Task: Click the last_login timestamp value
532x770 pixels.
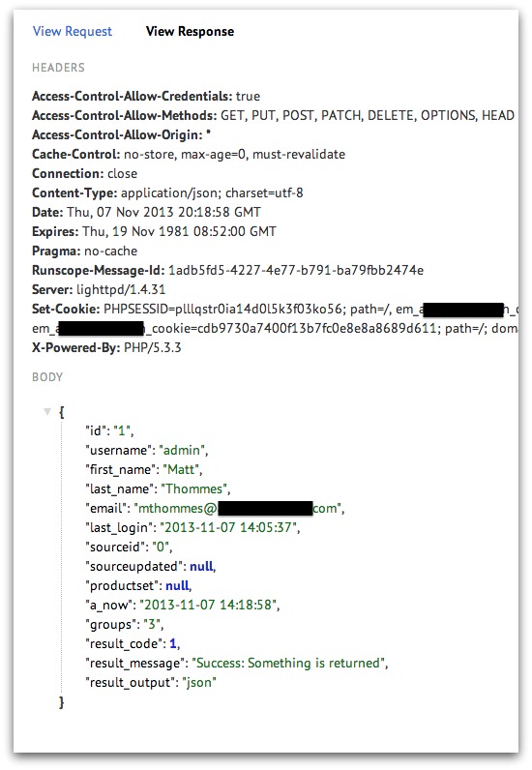Action: coord(228,527)
